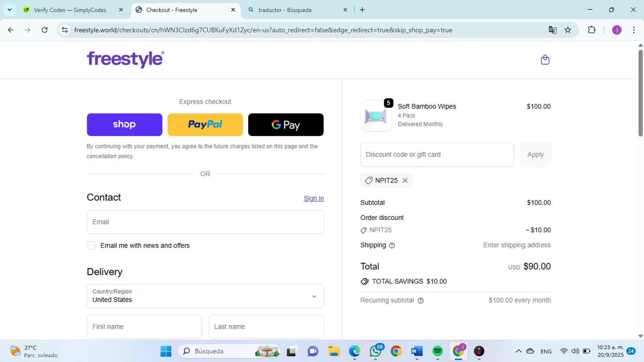Click the address bar URL

(263, 30)
